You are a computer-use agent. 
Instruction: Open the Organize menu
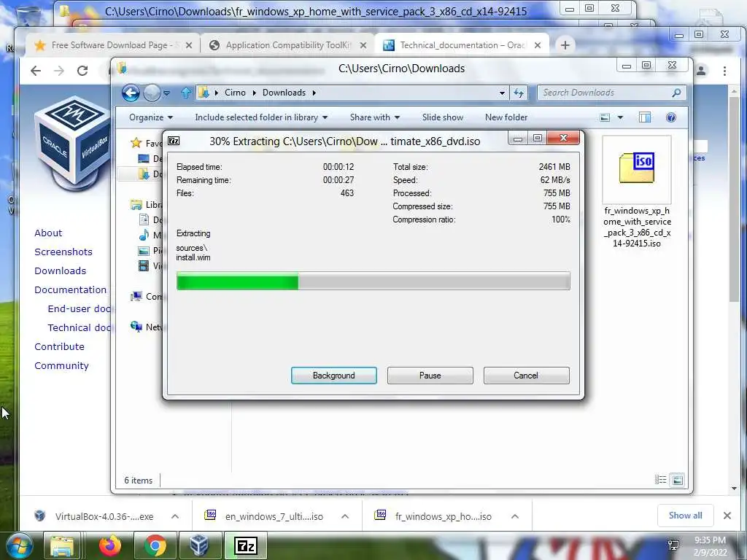tap(150, 117)
